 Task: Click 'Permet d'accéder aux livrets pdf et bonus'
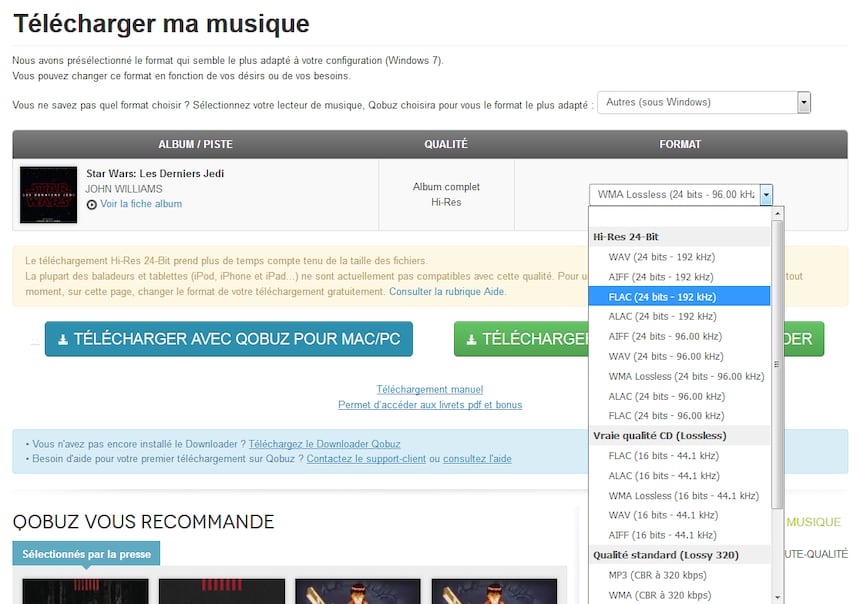click(x=430, y=405)
